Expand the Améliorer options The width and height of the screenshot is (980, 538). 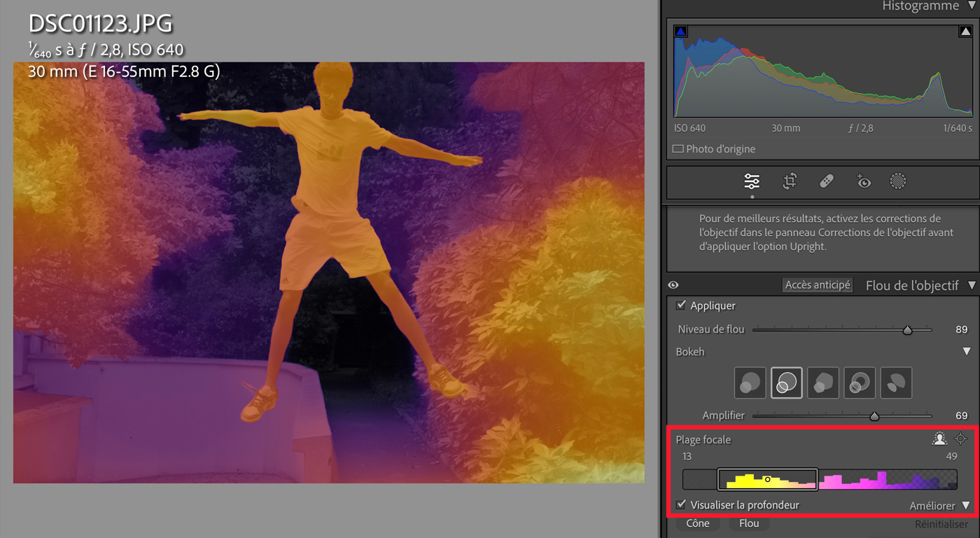pos(967,506)
